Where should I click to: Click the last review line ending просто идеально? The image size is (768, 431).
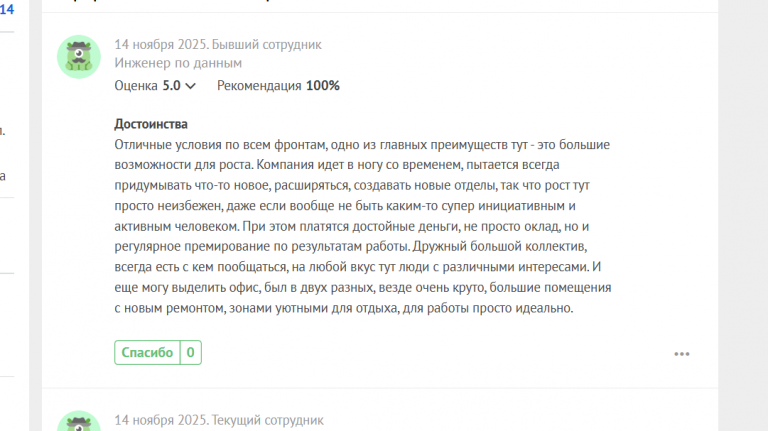[x=344, y=309]
